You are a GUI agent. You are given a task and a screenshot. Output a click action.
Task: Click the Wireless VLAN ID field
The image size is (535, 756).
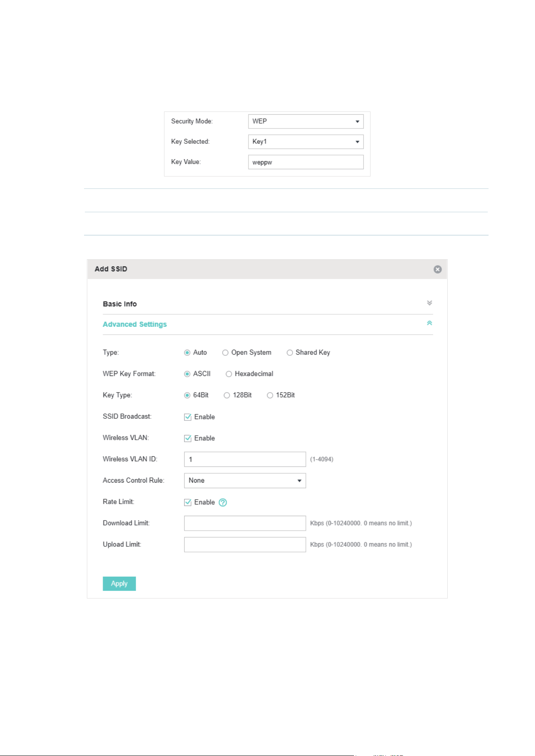tap(245, 459)
